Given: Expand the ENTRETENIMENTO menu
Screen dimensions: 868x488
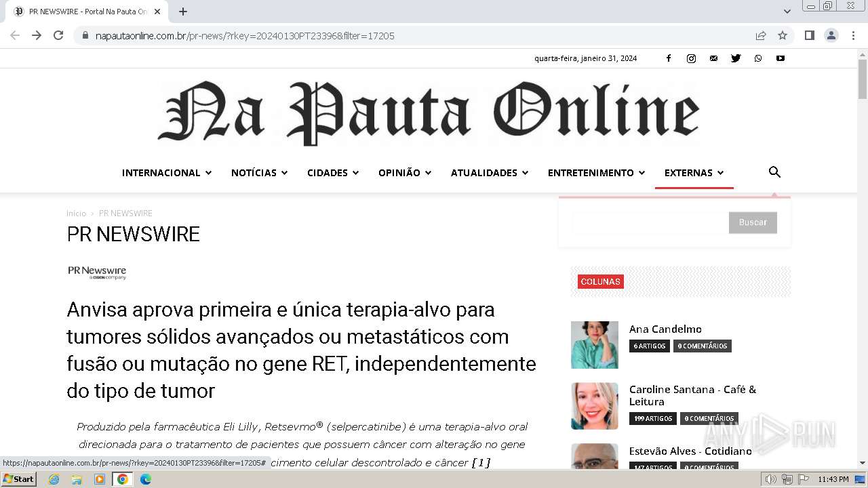Looking at the screenshot, I should [x=596, y=173].
